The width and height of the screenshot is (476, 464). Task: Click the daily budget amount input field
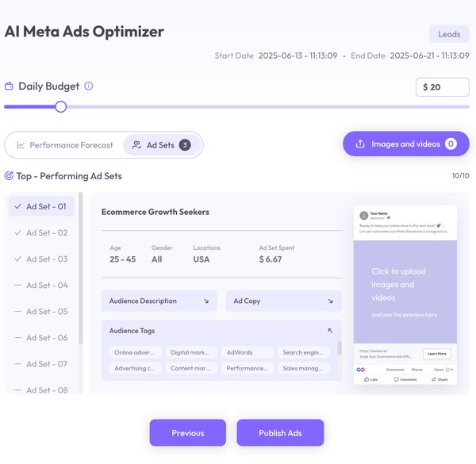(442, 87)
